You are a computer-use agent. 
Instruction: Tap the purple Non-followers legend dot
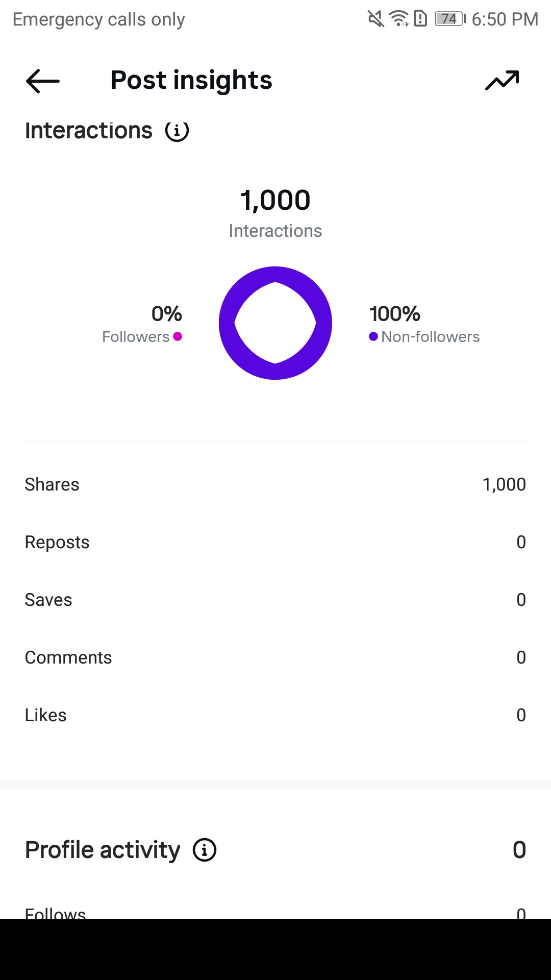(x=373, y=336)
